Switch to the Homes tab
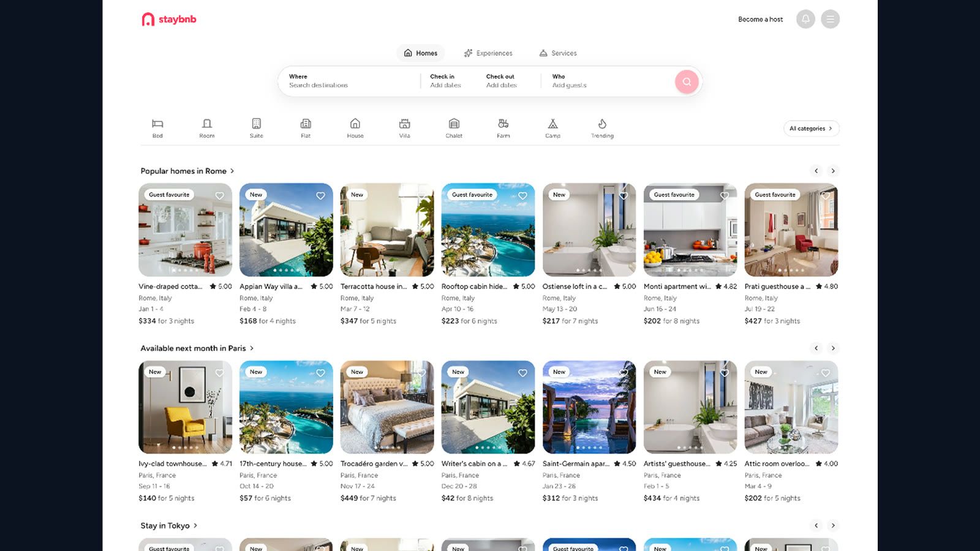This screenshot has width=980, height=551. pyautogui.click(x=420, y=53)
